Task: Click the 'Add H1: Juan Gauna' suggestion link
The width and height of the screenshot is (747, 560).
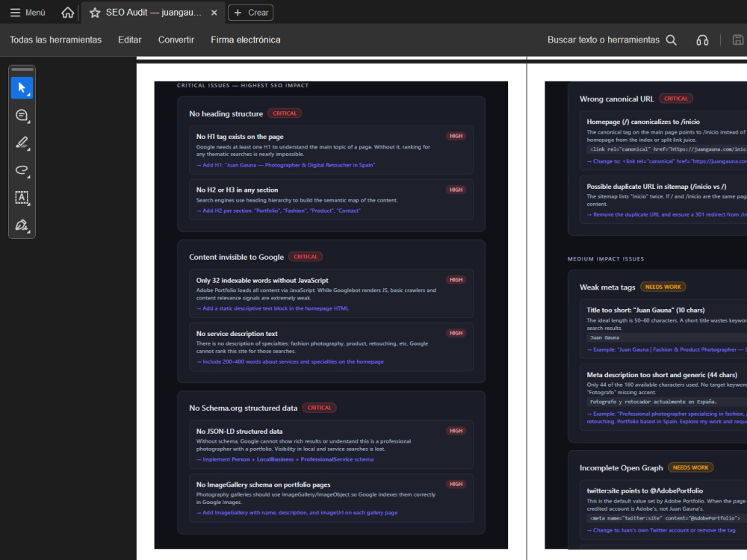Action: (x=286, y=165)
